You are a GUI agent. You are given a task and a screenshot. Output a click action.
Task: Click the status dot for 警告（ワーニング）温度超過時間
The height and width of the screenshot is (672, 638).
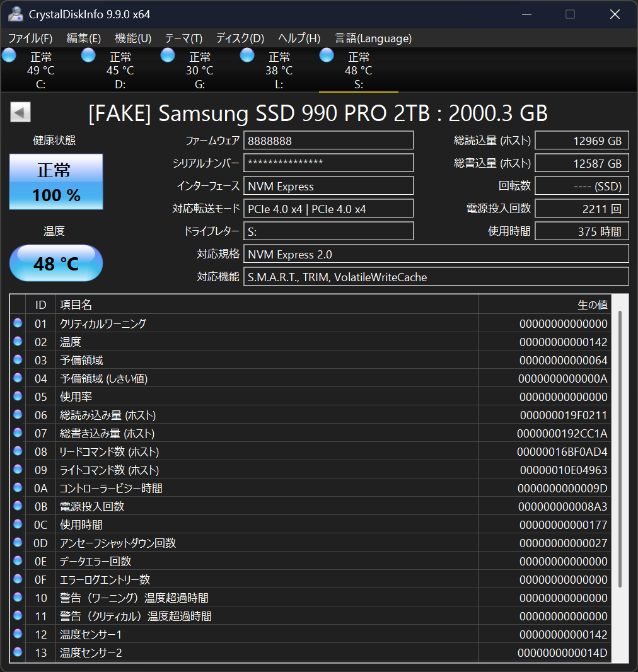point(18,598)
